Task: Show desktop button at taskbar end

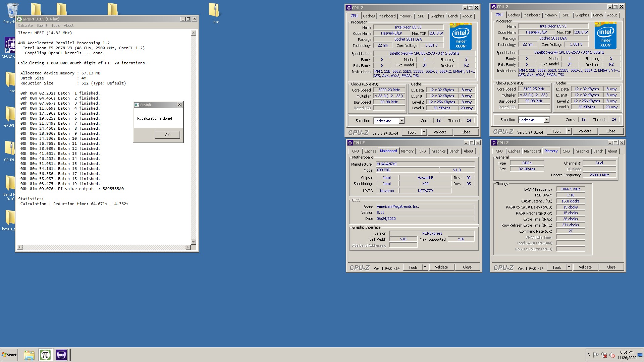Action: click(641, 355)
